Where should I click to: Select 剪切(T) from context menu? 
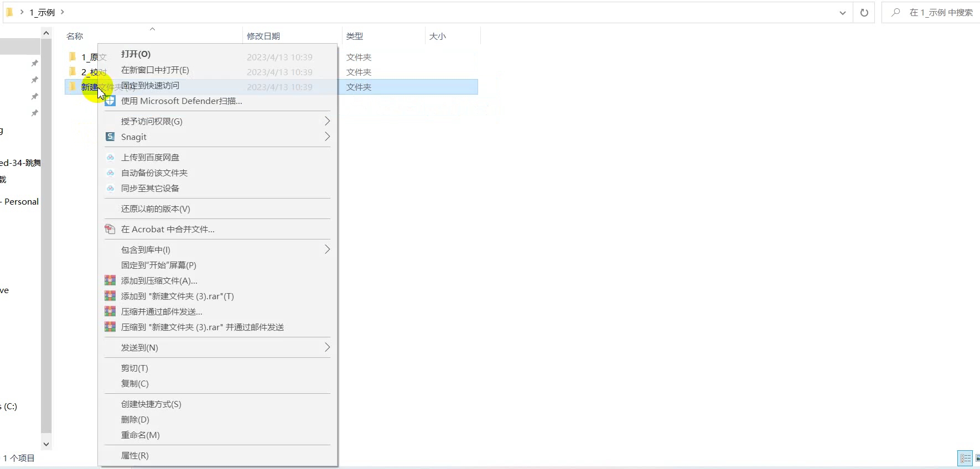pos(217,368)
